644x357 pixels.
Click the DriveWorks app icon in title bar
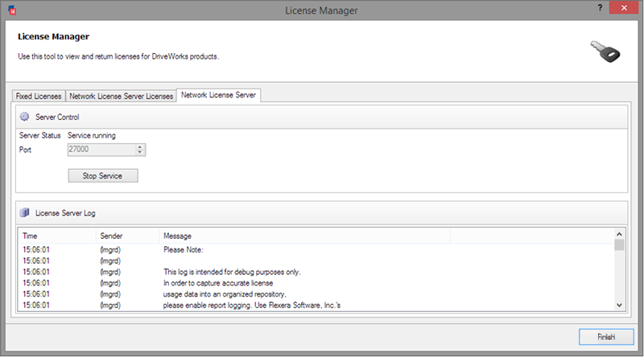(x=10, y=10)
